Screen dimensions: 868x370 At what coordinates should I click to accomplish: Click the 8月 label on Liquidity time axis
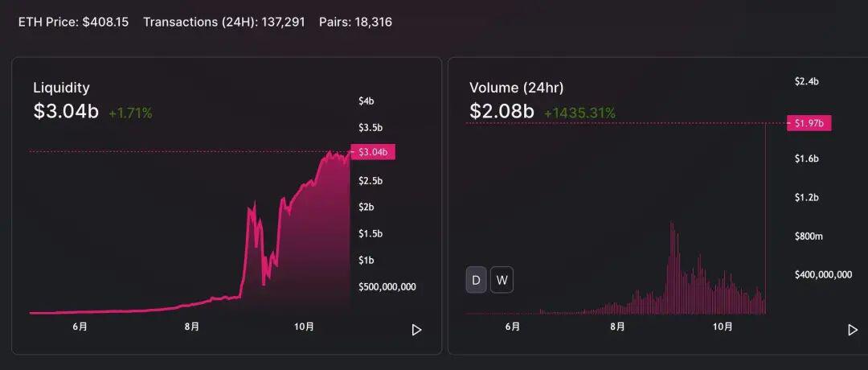click(191, 327)
